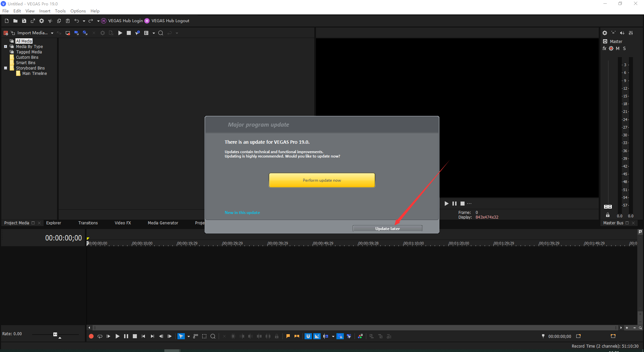Click the Redo arrow icon
Screen dimensions: 644x352
[x=91, y=21]
